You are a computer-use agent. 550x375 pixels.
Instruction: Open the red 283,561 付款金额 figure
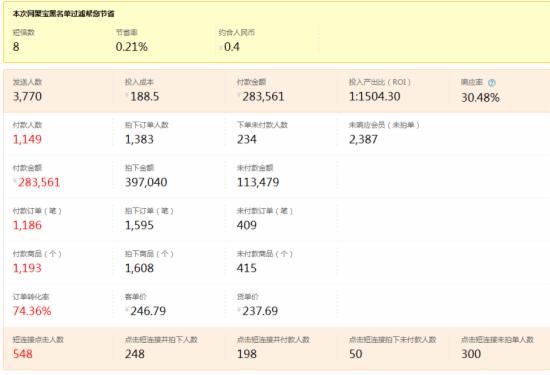(x=39, y=182)
